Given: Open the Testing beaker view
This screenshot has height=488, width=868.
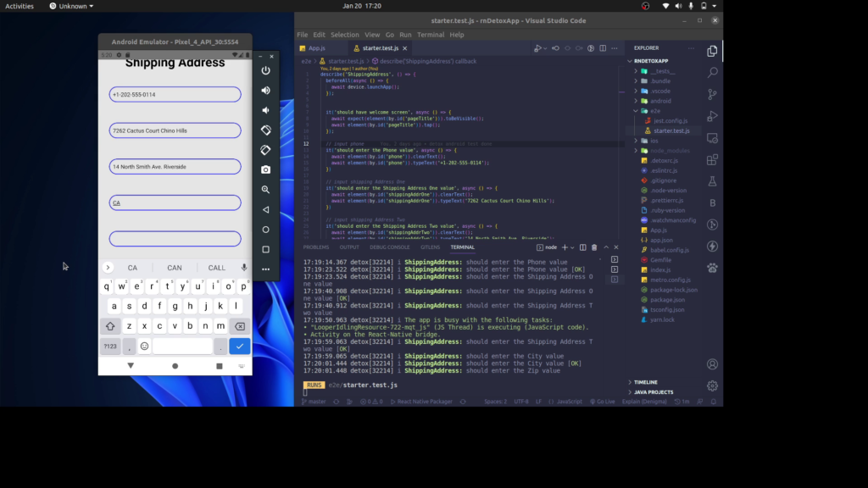Looking at the screenshot, I should (712, 181).
